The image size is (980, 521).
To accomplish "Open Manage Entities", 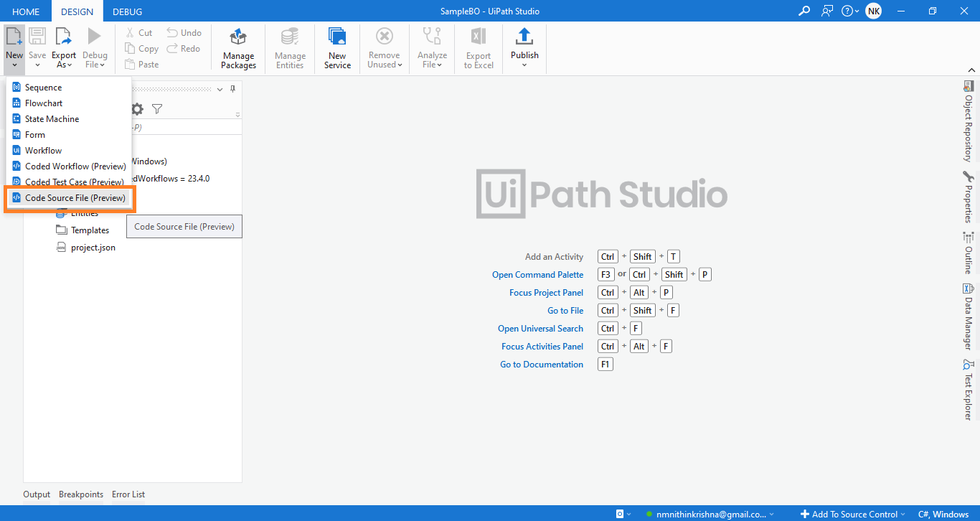I will tap(290, 49).
